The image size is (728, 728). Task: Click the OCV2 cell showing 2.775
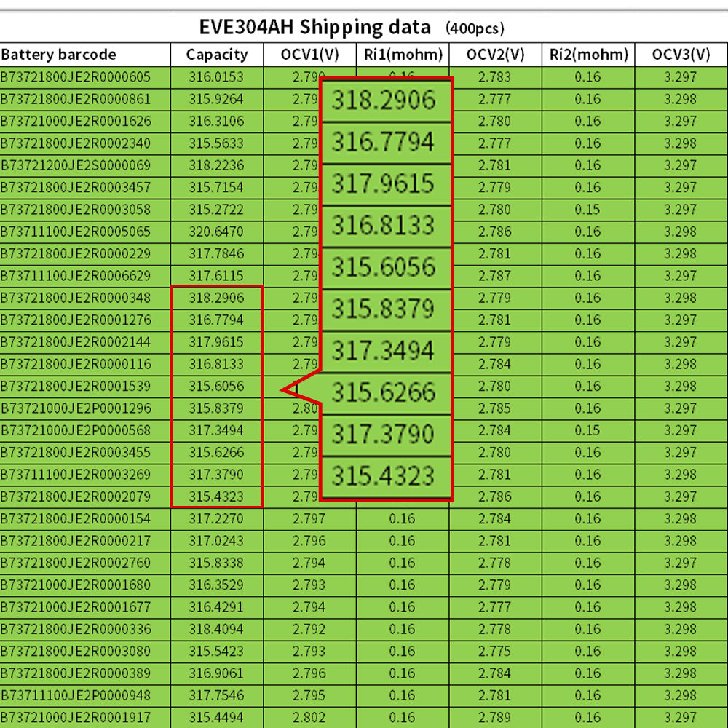tap(495, 651)
